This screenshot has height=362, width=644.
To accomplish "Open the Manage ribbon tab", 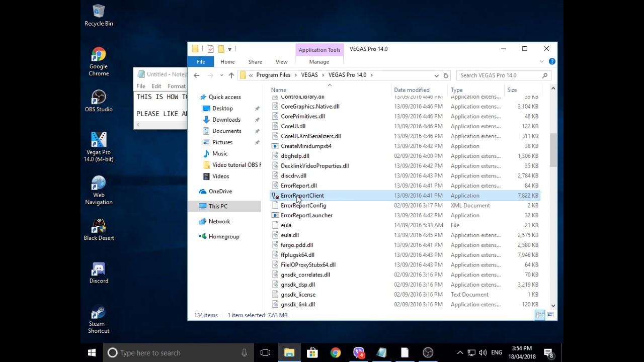I will [319, 62].
